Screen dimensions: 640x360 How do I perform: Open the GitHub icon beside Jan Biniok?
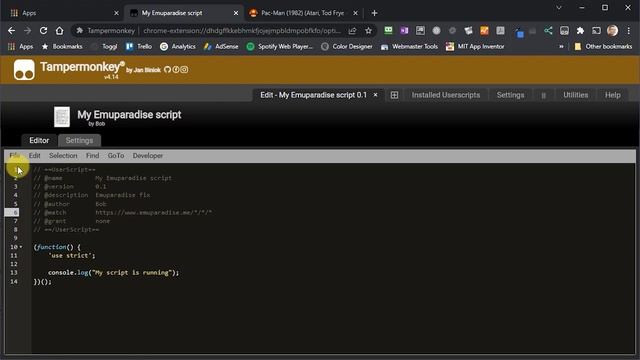[x=167, y=70]
